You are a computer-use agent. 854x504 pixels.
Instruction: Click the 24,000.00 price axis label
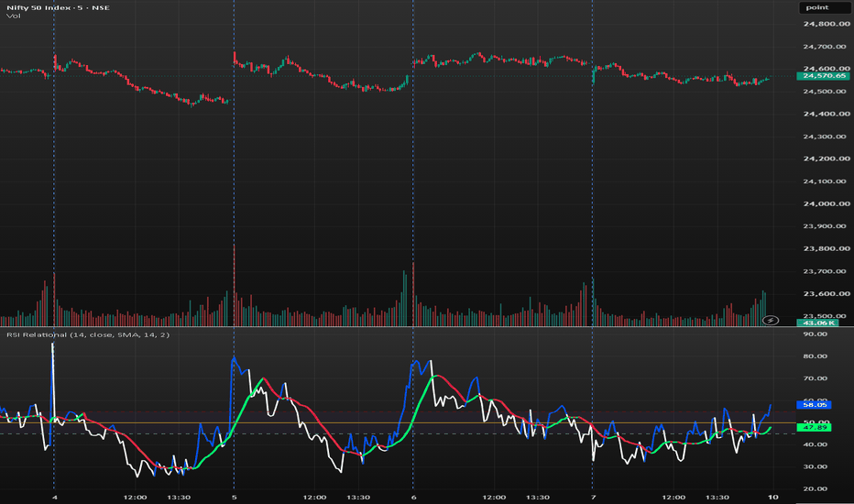827,203
